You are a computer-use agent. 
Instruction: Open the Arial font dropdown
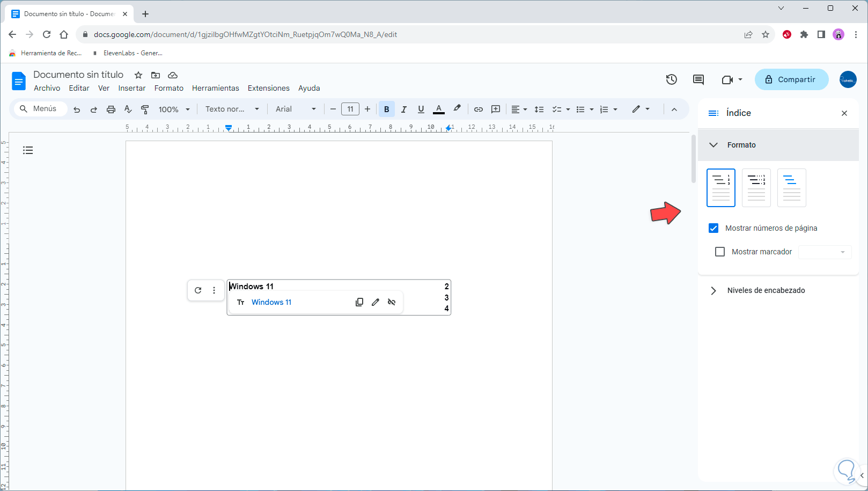(296, 109)
